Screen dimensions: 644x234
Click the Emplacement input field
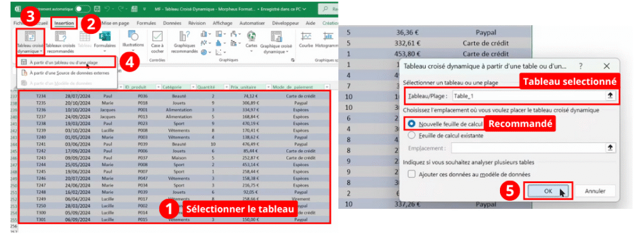529,148
